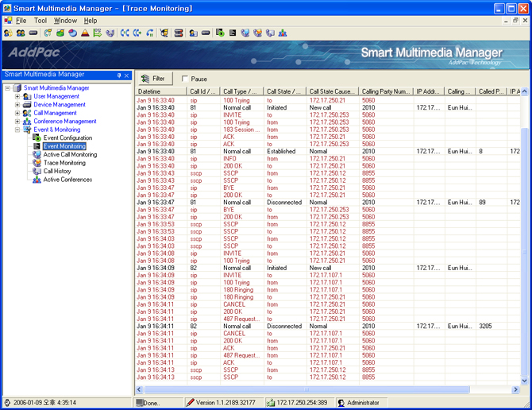Enable the Pause checkbox
This screenshot has height=410, width=532.
tap(185, 79)
